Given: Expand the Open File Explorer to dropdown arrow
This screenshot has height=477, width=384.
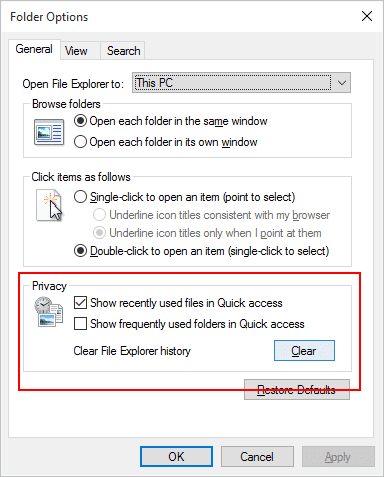Looking at the screenshot, I should pyautogui.click(x=342, y=83).
